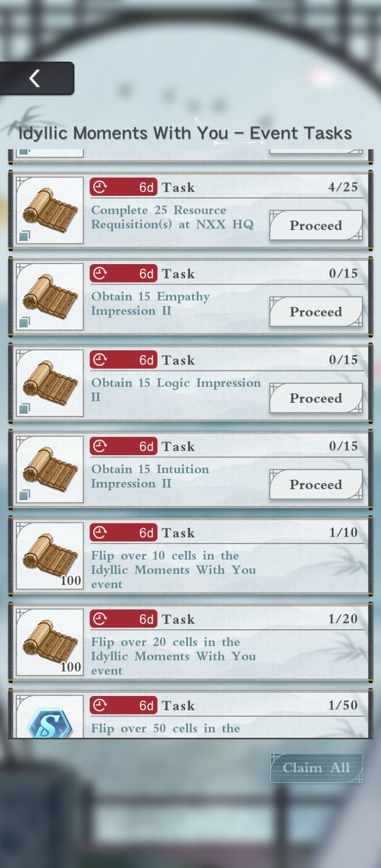Tap scroll reward icon for Logic Impression task

pos(50,383)
